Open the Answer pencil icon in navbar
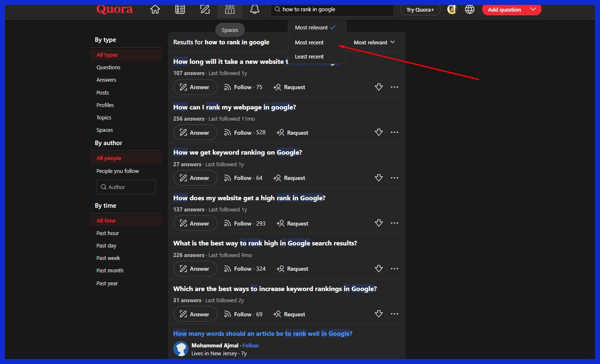Viewport: 600px width, 364px height. coord(205,10)
